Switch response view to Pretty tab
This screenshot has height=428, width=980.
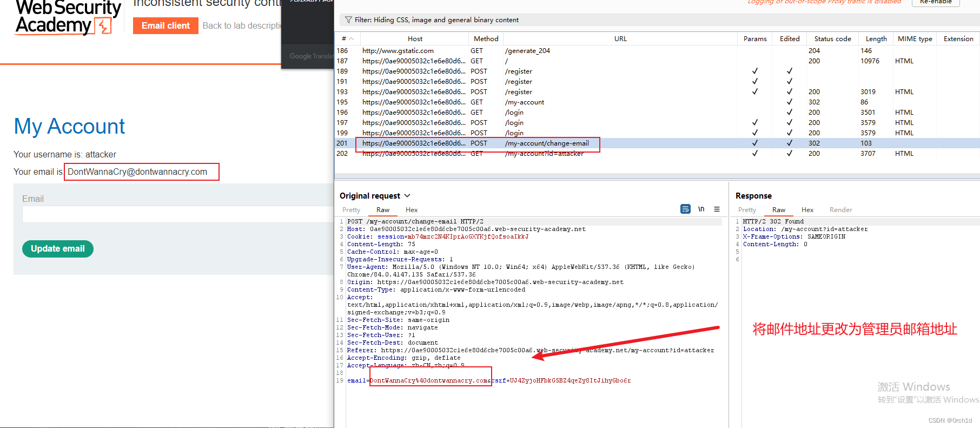[747, 210]
